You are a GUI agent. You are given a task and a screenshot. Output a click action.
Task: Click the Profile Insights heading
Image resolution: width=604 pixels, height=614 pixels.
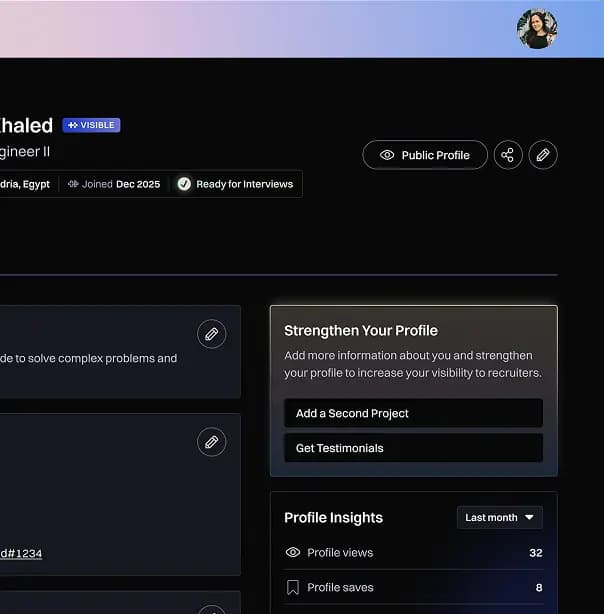click(333, 517)
